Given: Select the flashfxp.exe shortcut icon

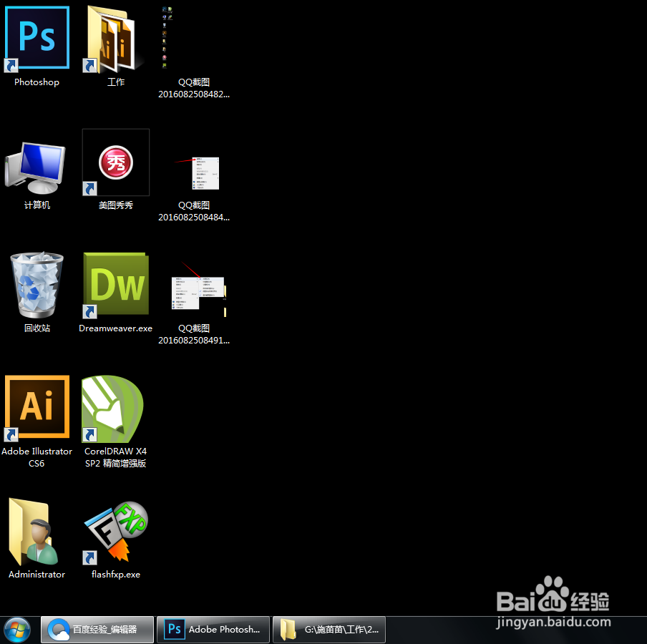Looking at the screenshot, I should [115, 532].
